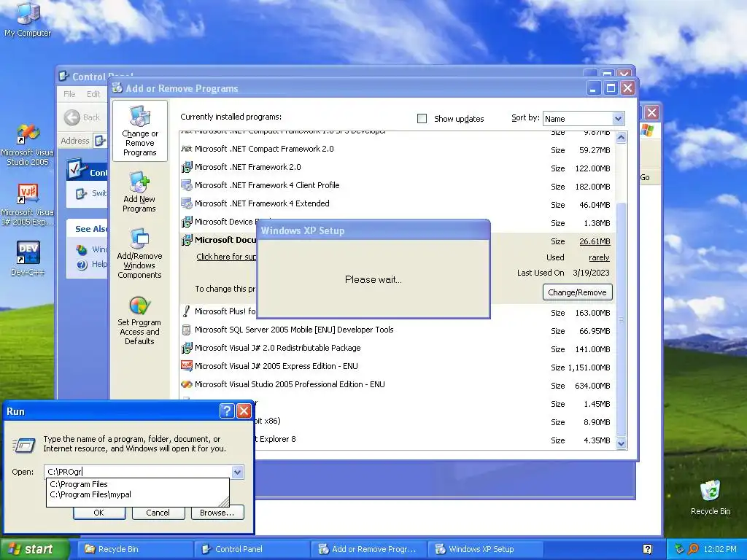Screen dimensions: 747x560
Task: Click icon of Microsoft Plus! entry
Action: coord(186,311)
